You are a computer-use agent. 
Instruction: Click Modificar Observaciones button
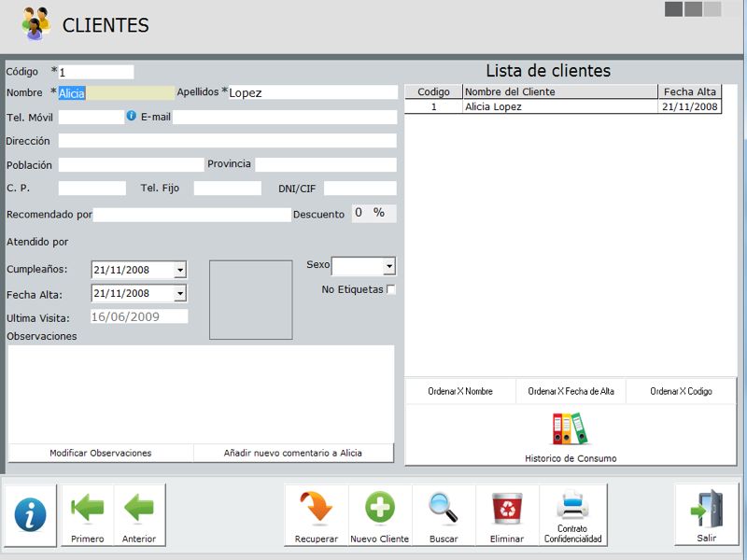101,453
